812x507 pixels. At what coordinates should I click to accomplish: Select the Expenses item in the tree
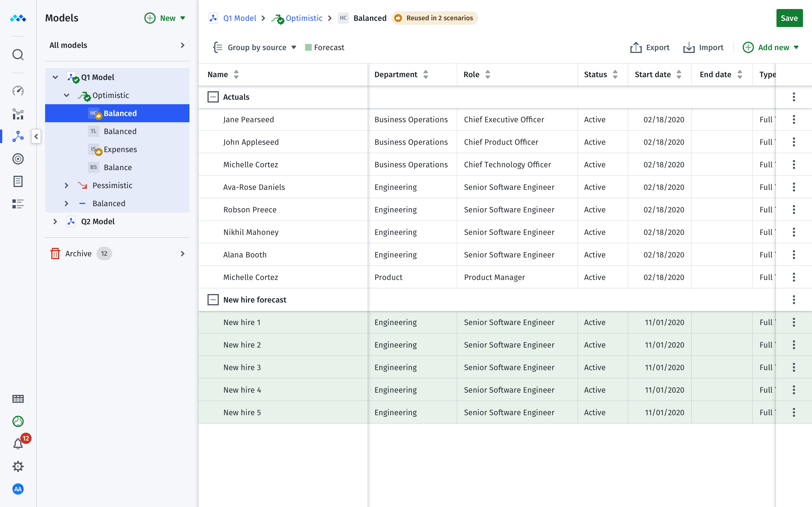(120, 149)
